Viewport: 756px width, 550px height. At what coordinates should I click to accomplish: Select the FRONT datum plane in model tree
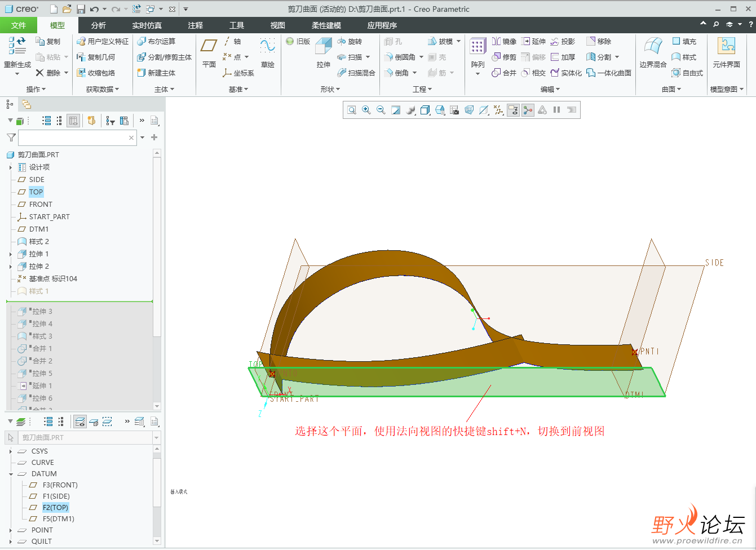point(41,205)
